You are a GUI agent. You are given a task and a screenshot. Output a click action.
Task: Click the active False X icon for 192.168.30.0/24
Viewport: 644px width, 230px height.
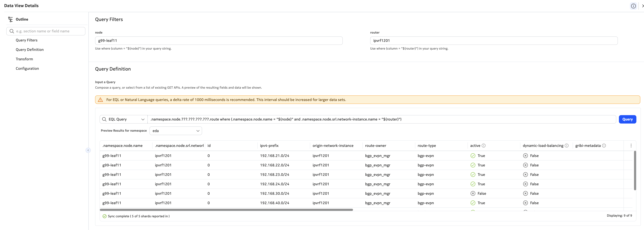click(473, 194)
